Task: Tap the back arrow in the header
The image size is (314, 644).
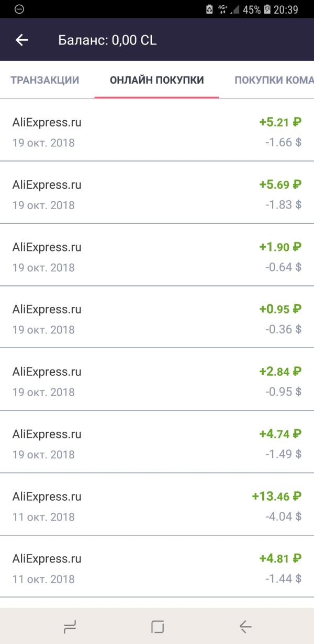Action: coord(21,40)
